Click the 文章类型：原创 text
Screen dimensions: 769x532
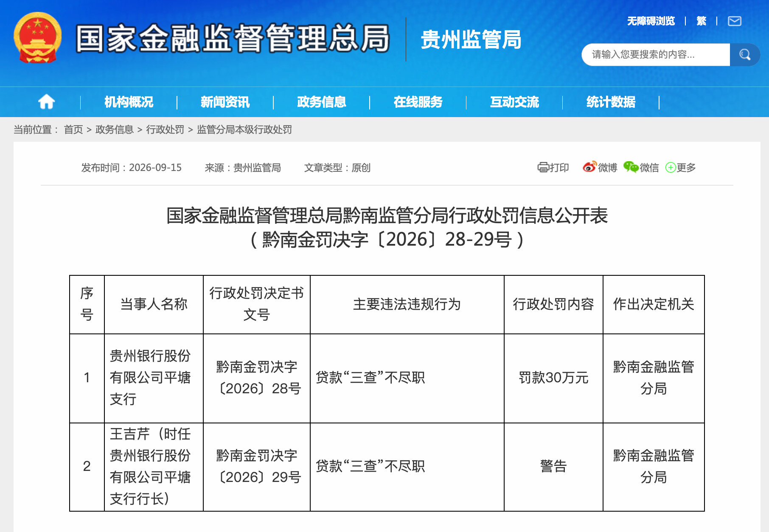click(x=337, y=168)
